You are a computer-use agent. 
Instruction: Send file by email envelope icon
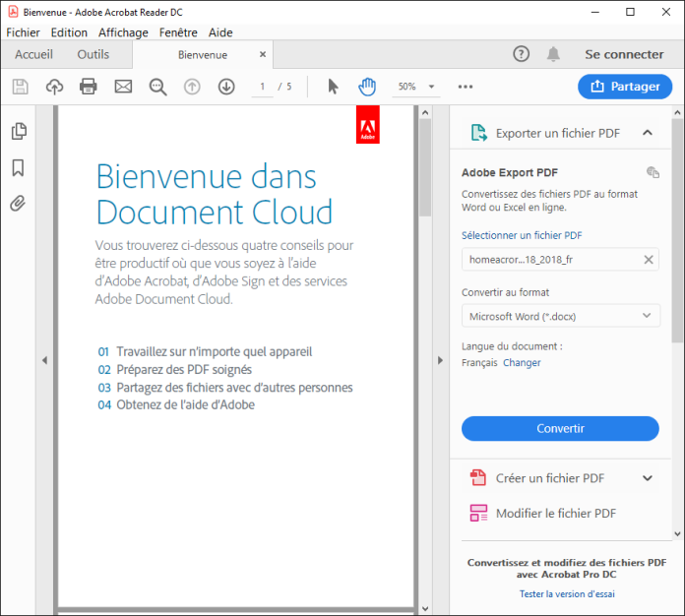[123, 87]
